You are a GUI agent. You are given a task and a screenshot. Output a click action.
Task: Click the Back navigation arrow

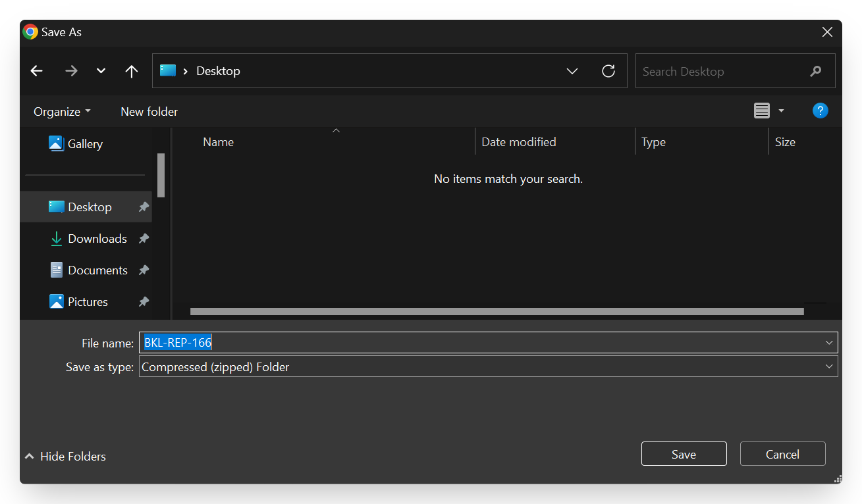click(37, 71)
